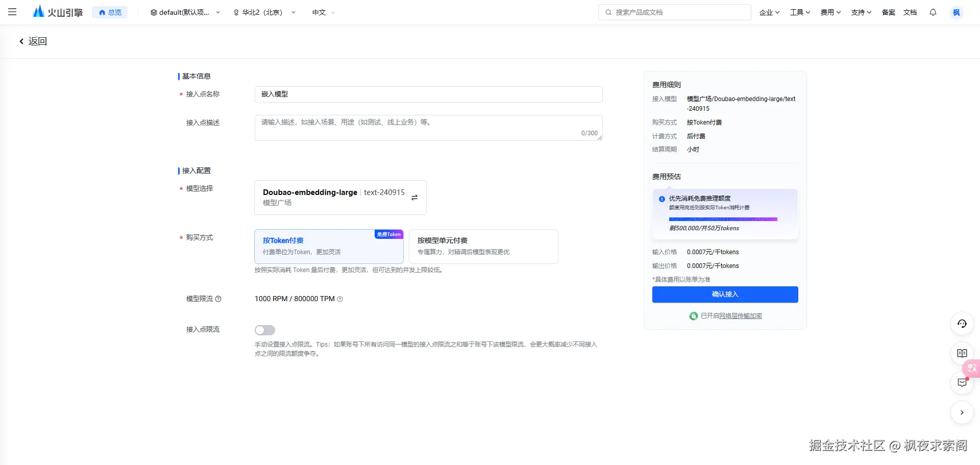Click the free token quota progress bar

[x=723, y=219]
